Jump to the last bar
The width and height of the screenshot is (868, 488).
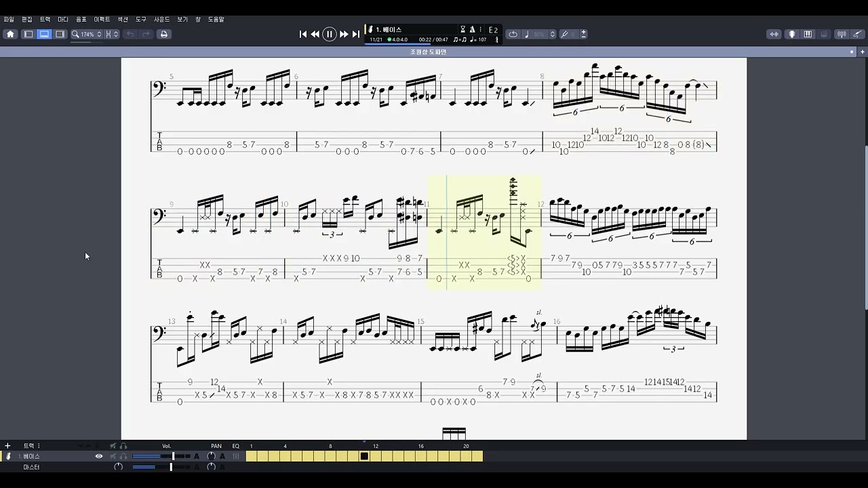click(355, 34)
